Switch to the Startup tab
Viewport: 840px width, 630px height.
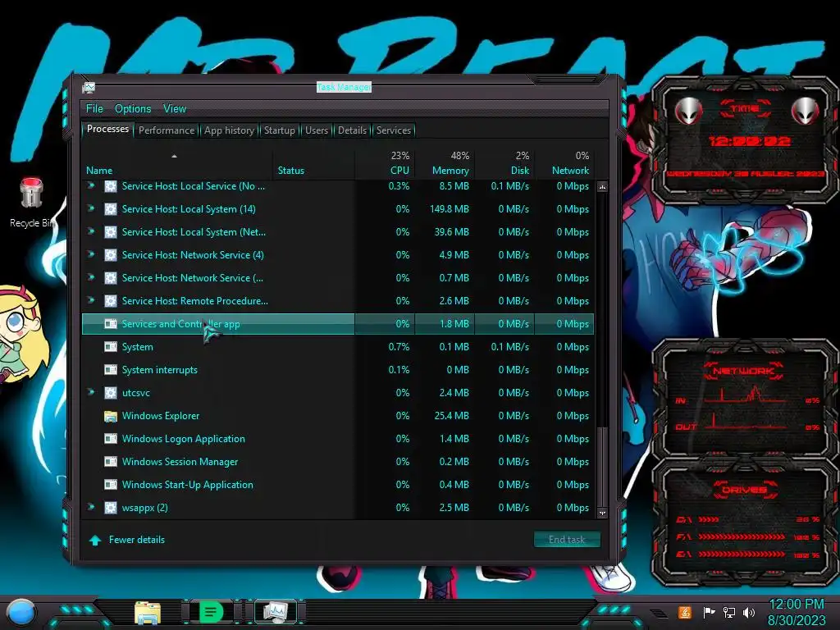coord(279,130)
